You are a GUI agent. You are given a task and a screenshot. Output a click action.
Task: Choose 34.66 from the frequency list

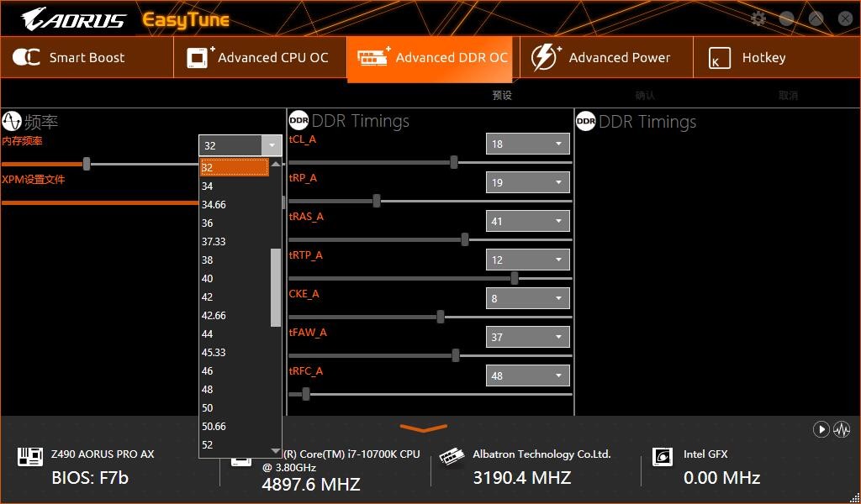[x=235, y=205]
